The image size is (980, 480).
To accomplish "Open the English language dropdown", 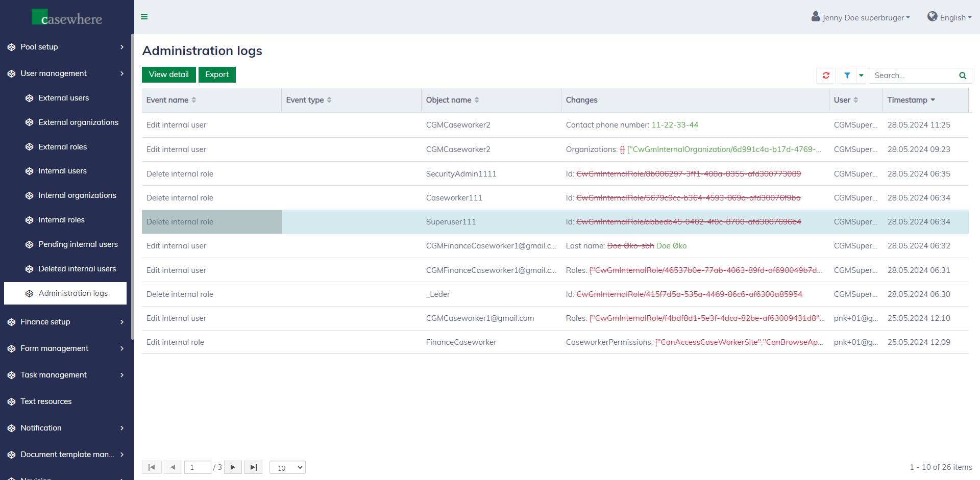I will 950,17.
